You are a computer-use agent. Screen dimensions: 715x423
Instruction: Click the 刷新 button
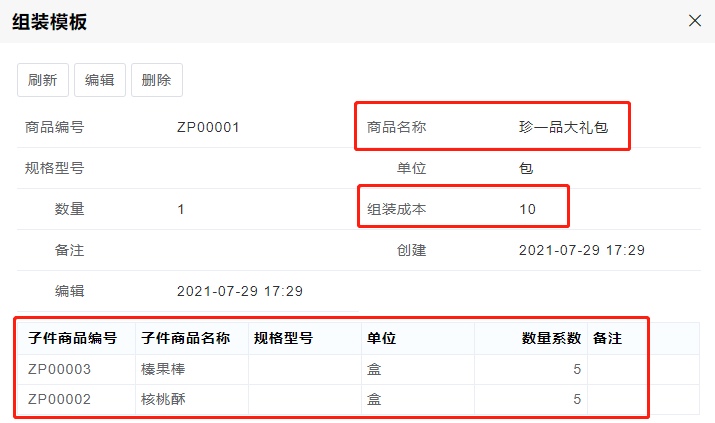(43, 80)
